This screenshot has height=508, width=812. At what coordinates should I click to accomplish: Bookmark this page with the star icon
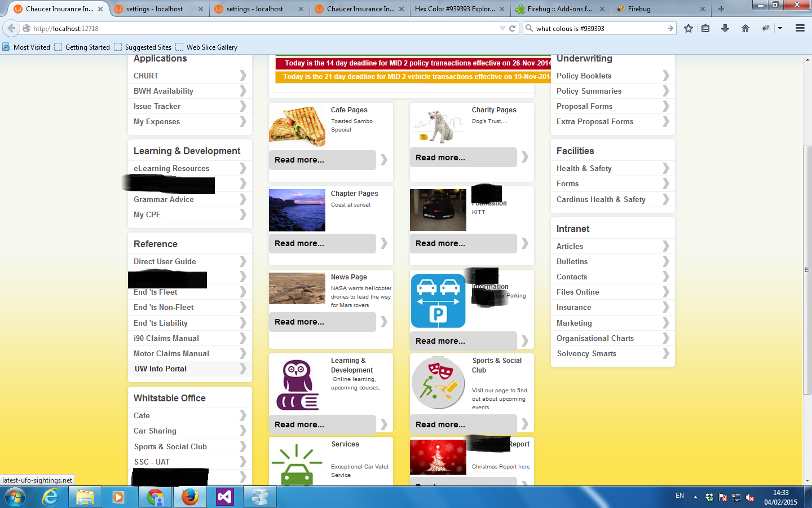coord(689,28)
